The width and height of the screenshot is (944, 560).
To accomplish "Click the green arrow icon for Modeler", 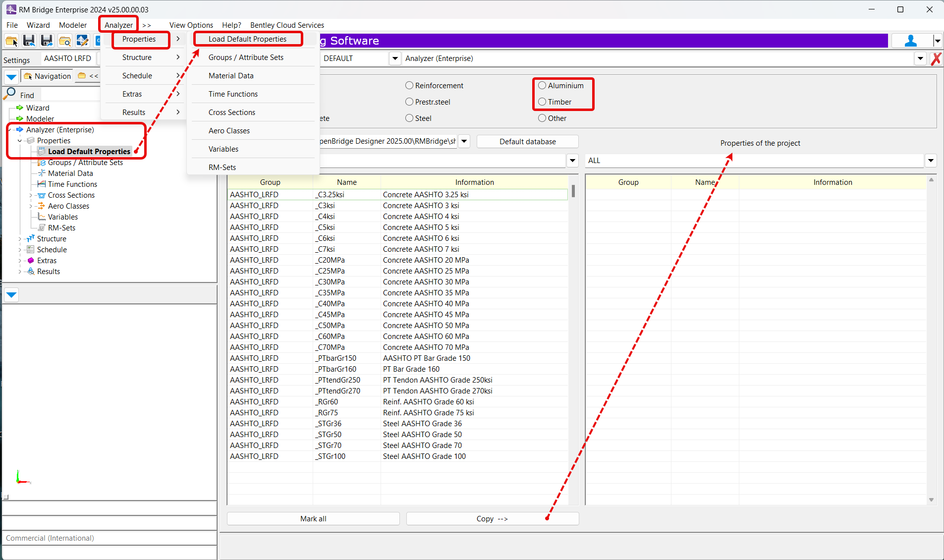I will [x=20, y=118].
